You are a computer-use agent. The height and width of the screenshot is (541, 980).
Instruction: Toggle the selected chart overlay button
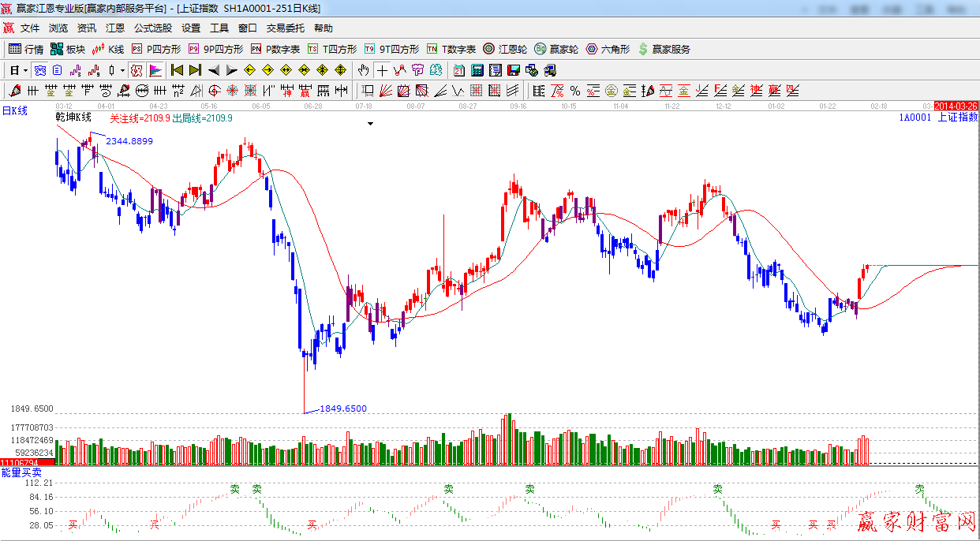39,70
